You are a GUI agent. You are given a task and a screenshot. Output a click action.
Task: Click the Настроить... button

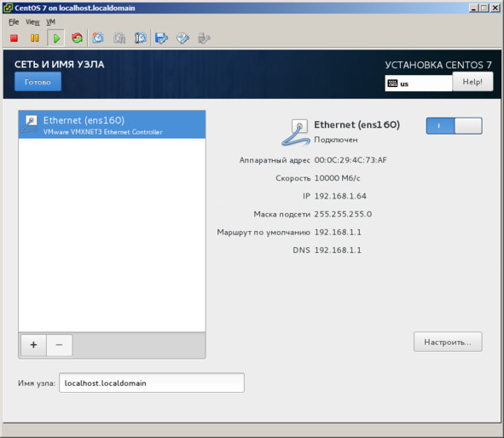(x=448, y=342)
